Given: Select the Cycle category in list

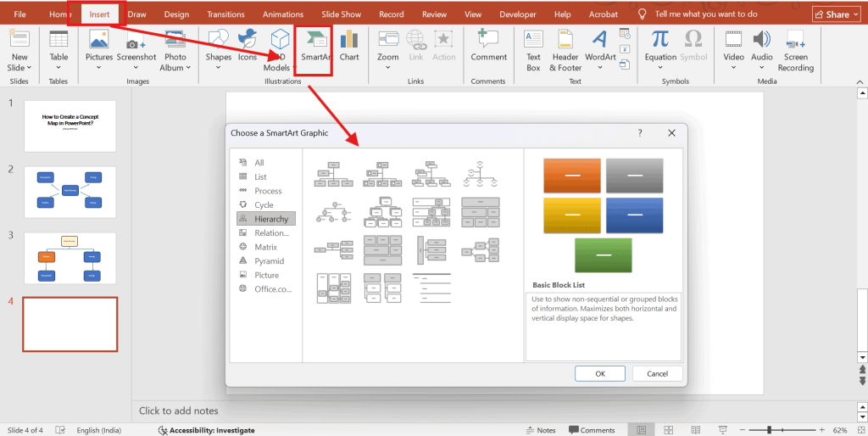Looking at the screenshot, I should click(x=264, y=204).
